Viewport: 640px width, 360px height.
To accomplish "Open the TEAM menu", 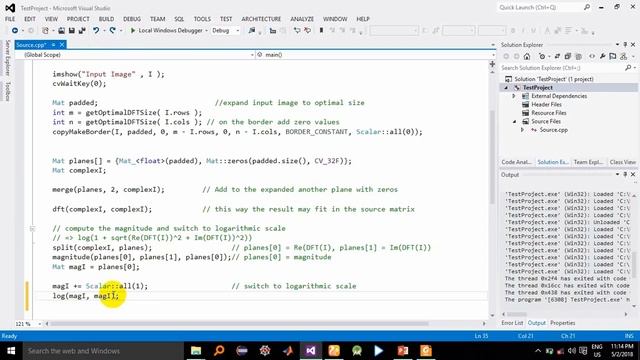I will click(158, 19).
